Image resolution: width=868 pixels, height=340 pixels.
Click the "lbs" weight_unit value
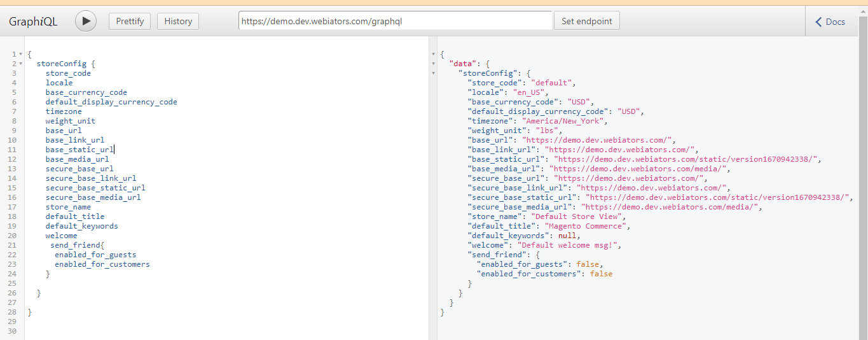546,131
